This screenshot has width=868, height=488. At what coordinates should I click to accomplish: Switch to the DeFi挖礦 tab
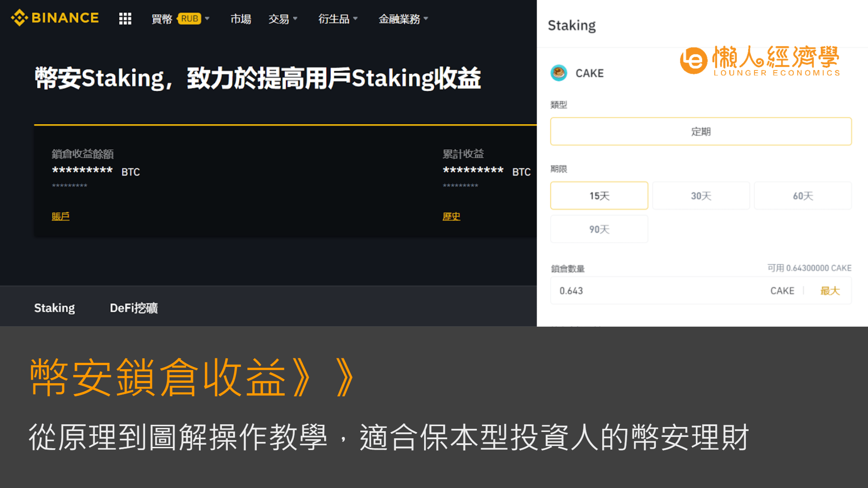click(134, 308)
